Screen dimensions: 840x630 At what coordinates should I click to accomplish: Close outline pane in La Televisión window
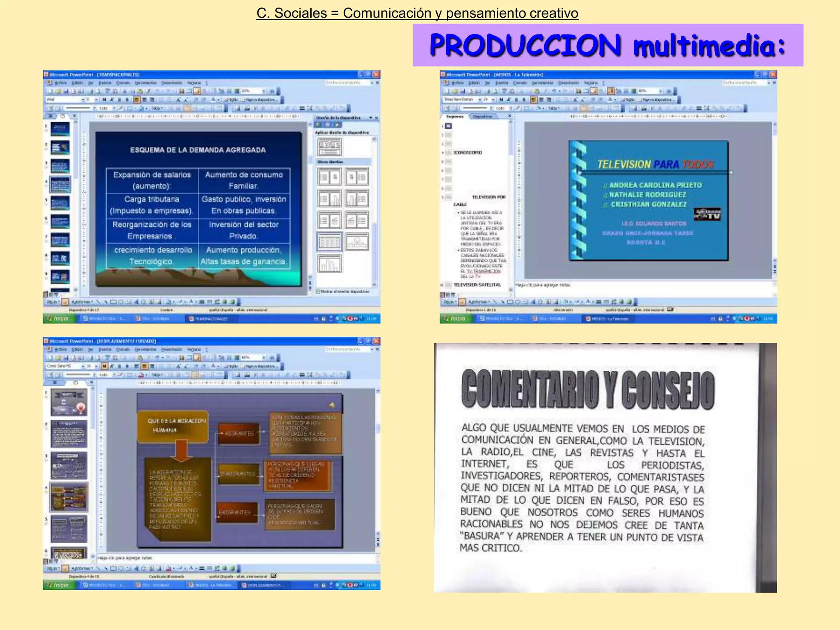point(509,116)
